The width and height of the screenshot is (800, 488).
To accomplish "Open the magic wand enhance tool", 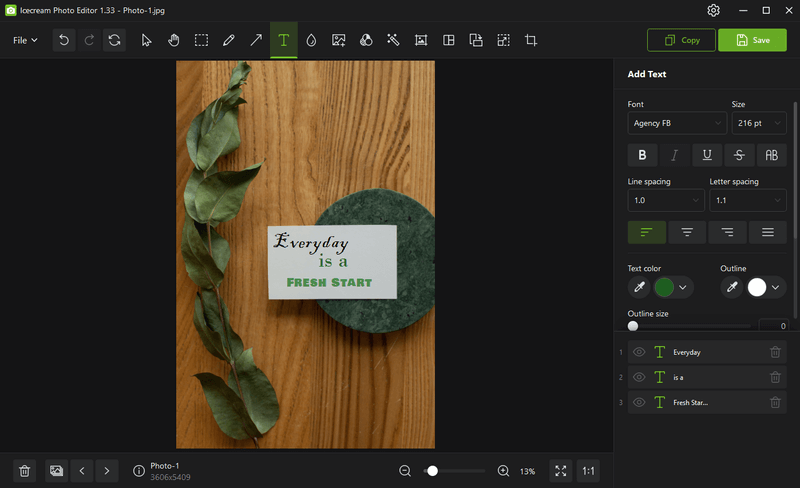I will (393, 40).
